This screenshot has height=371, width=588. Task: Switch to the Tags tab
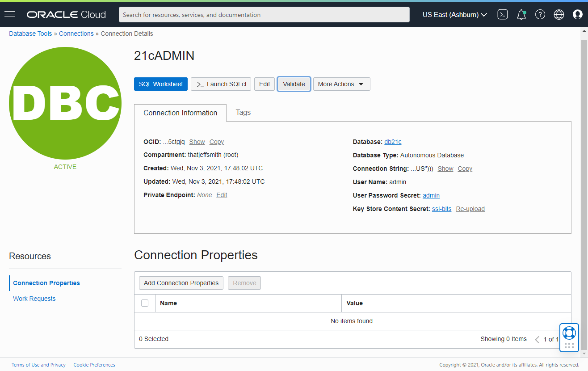click(x=243, y=113)
